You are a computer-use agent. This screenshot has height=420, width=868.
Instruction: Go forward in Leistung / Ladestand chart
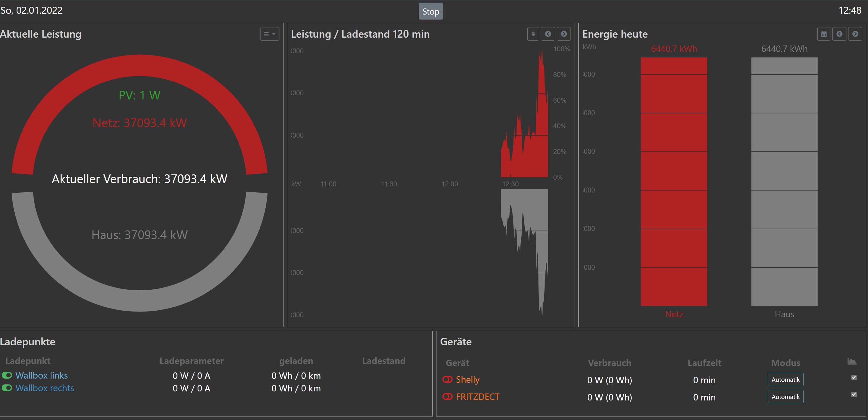pyautogui.click(x=564, y=34)
